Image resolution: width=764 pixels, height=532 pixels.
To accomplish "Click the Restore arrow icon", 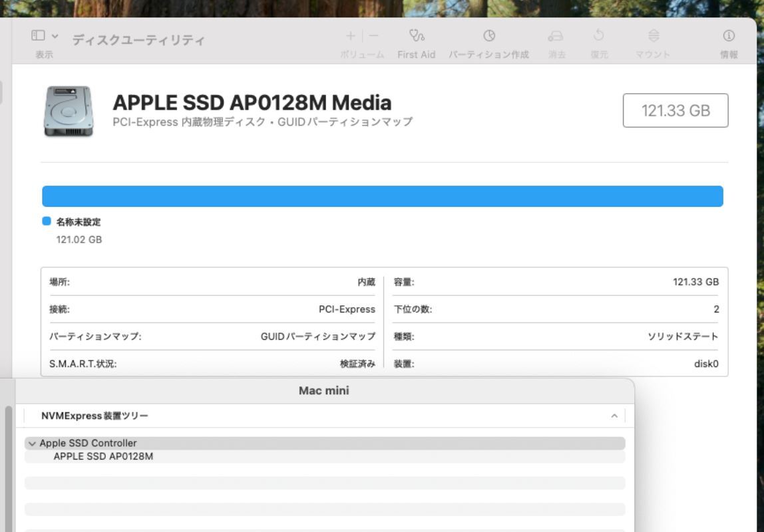I will click(598, 36).
